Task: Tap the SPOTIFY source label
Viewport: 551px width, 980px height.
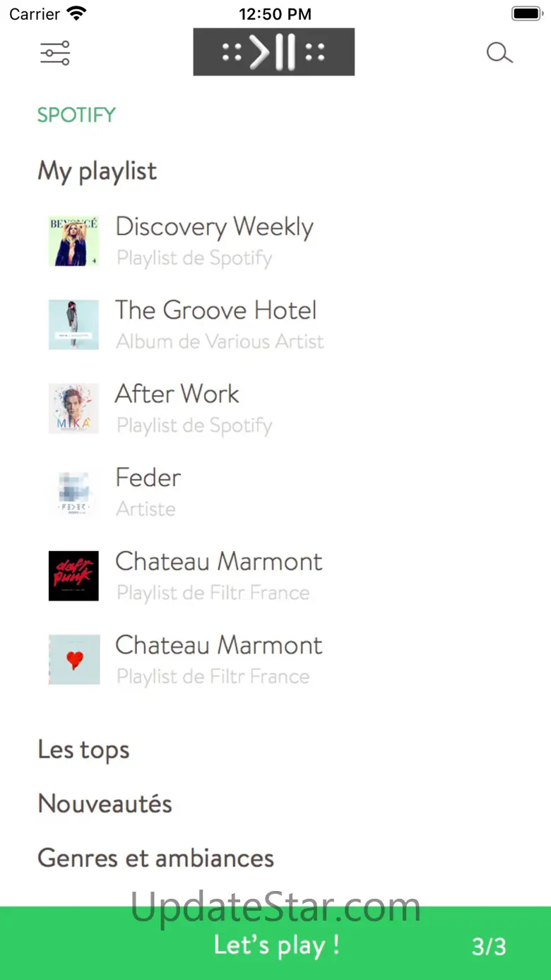Action: pos(76,114)
